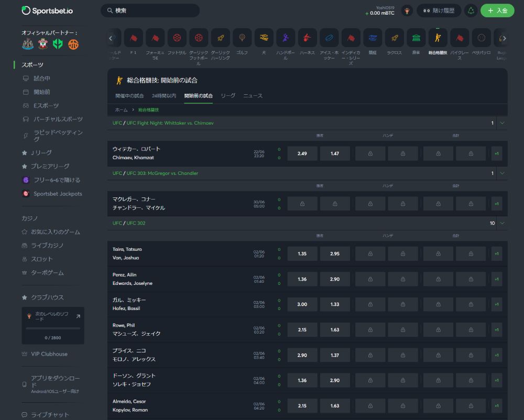524x420 pixels.
Task: Expand more markets for Perez vs Edwards
Action: click(497, 279)
